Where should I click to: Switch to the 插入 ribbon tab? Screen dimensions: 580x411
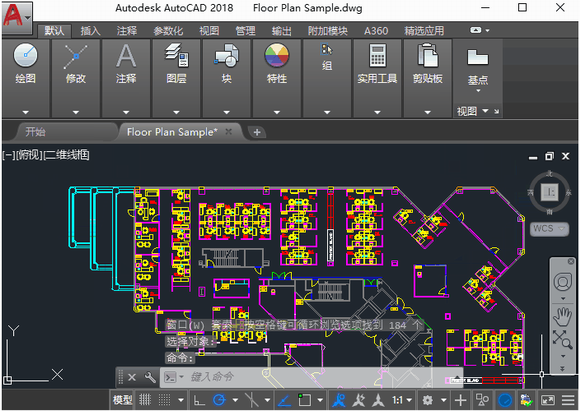tap(90, 31)
